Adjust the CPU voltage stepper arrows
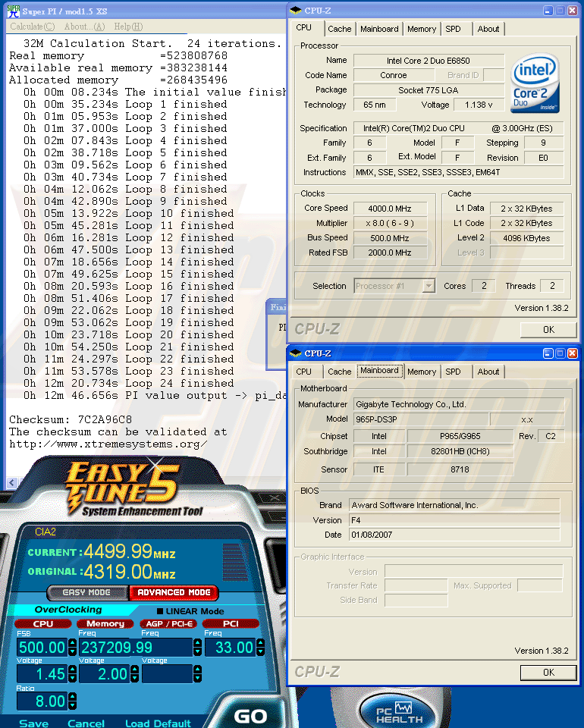 (x=72, y=673)
